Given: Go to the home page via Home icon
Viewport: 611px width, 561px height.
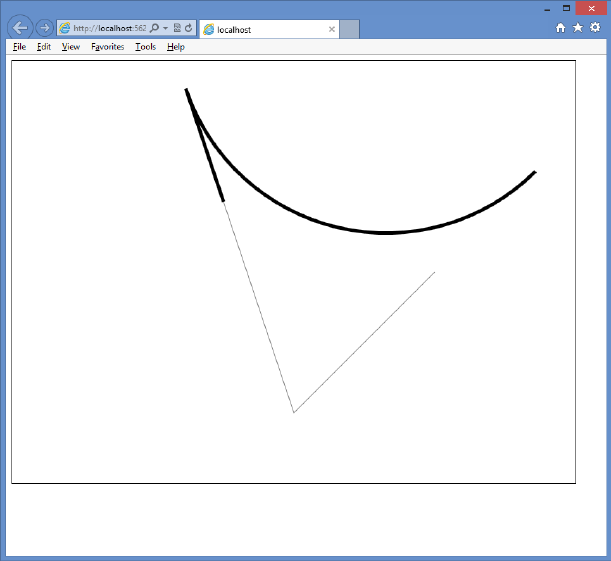Looking at the screenshot, I should point(560,28).
